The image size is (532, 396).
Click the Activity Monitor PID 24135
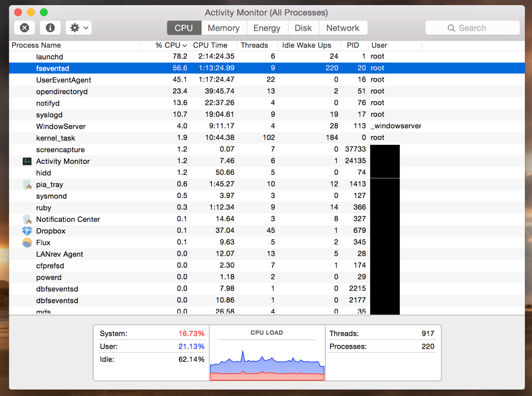pyautogui.click(x=355, y=161)
